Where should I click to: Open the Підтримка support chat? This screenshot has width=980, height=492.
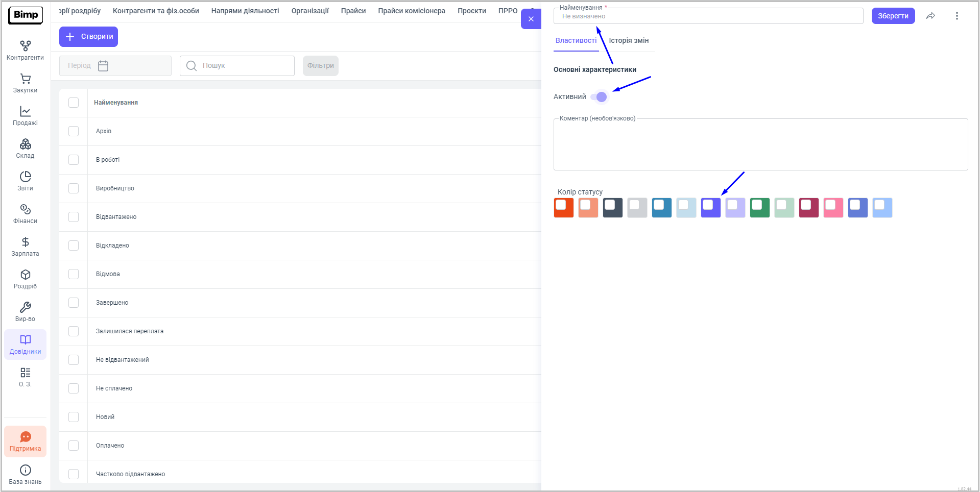pyautogui.click(x=25, y=441)
